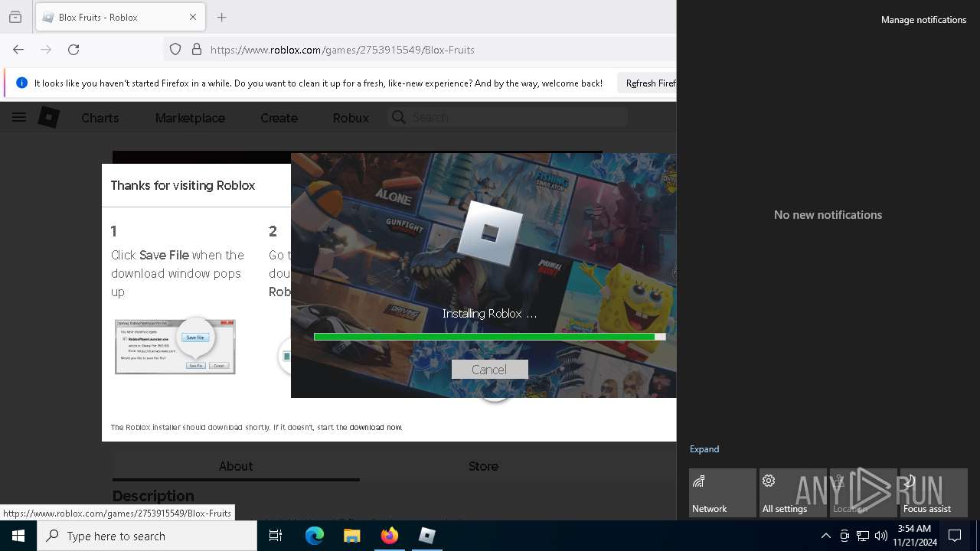Screen dimensions: 980x551
Task: Switch to the About tab
Action: (236, 466)
